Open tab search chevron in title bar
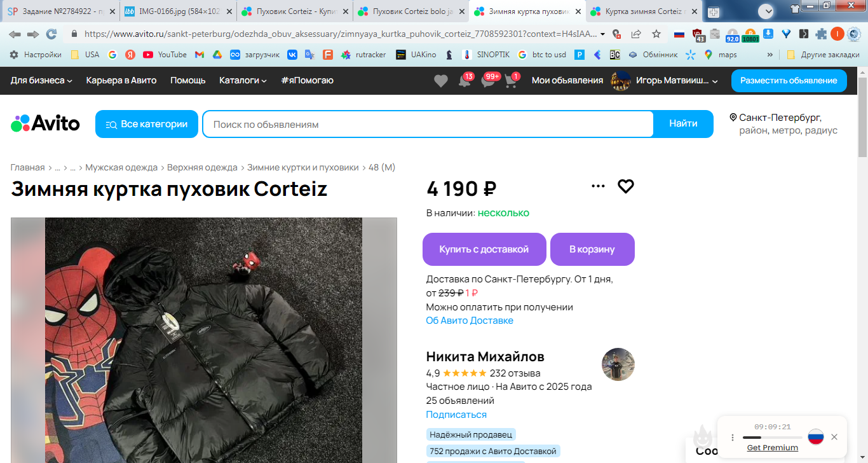 [766, 11]
